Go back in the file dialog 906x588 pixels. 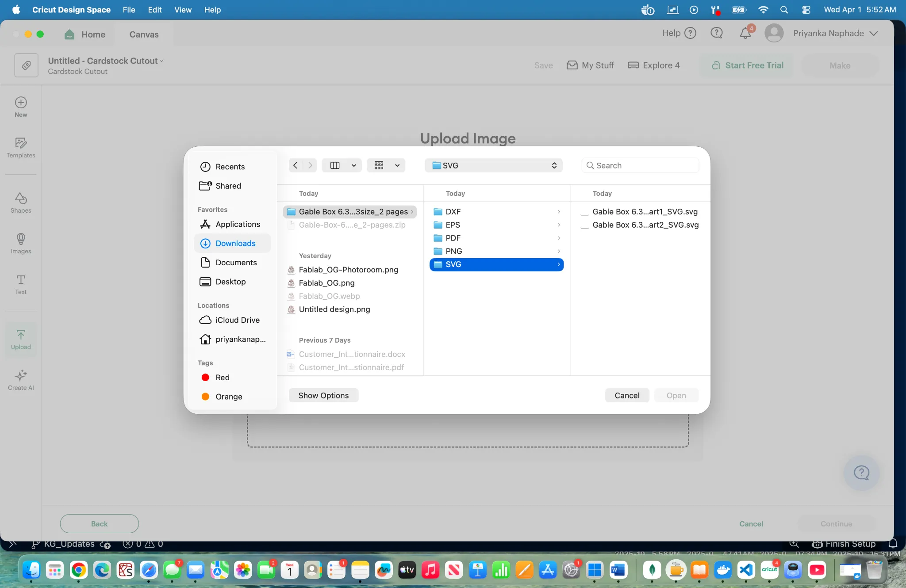coord(296,165)
